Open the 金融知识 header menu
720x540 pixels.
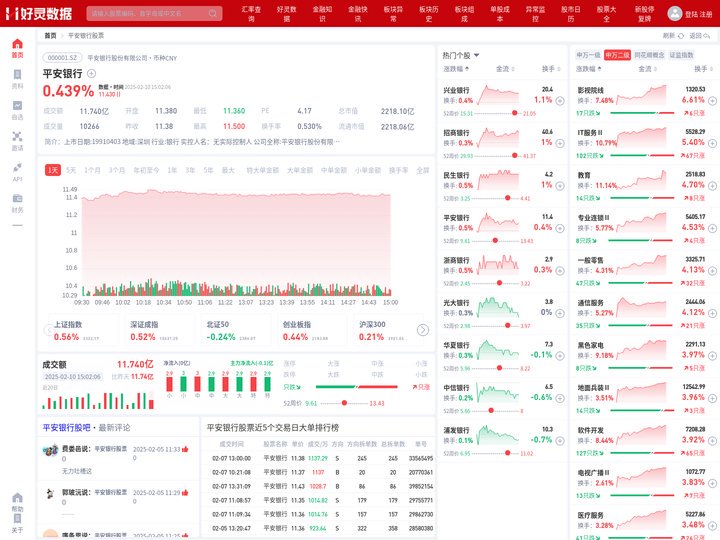[x=322, y=14]
